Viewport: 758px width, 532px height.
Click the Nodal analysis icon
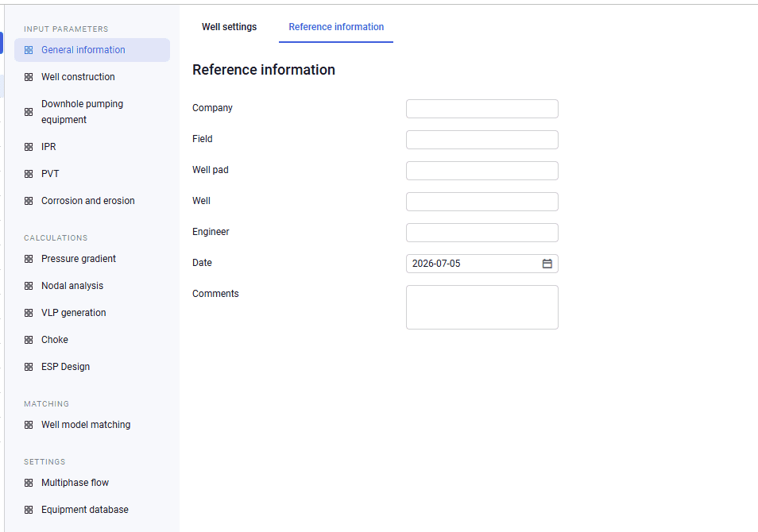click(29, 286)
